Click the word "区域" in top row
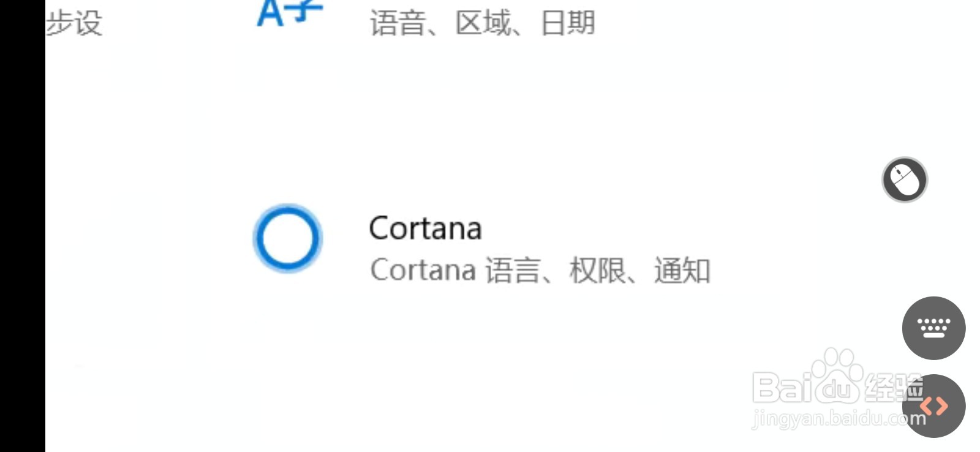 pos(483,24)
